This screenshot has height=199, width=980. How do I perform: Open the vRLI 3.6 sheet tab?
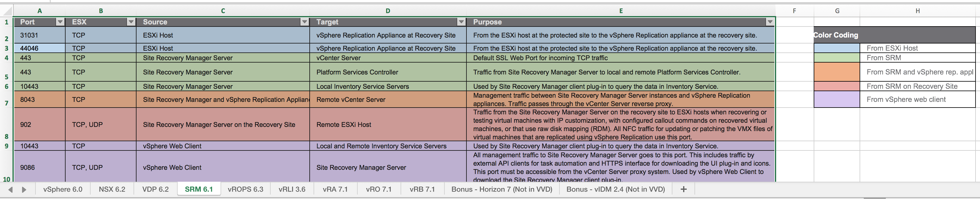(x=292, y=189)
